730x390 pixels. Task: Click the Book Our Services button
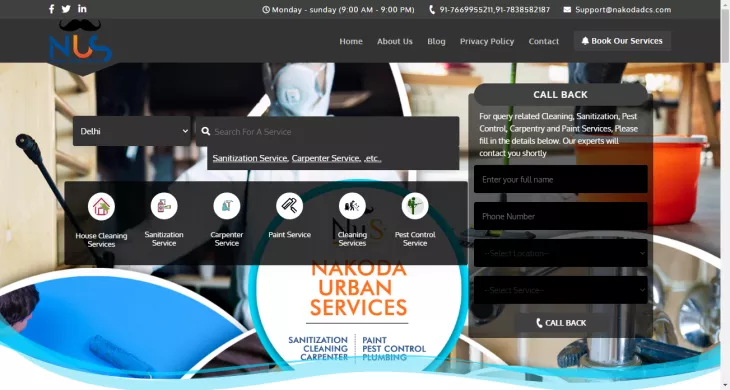(x=622, y=41)
